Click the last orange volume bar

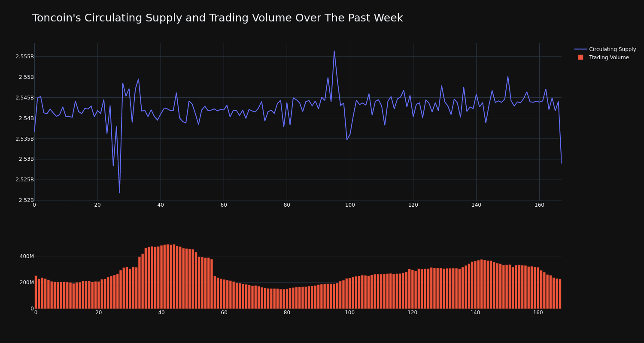pos(560,294)
